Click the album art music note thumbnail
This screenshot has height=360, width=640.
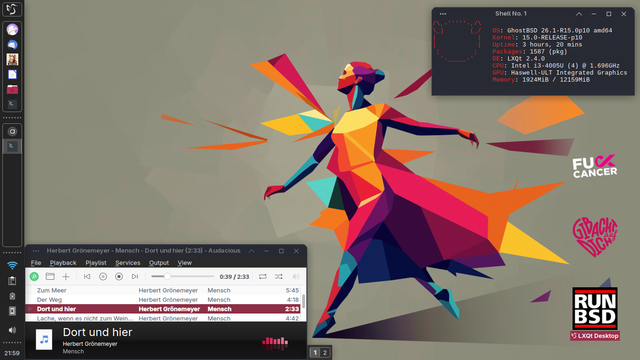[x=44, y=339]
